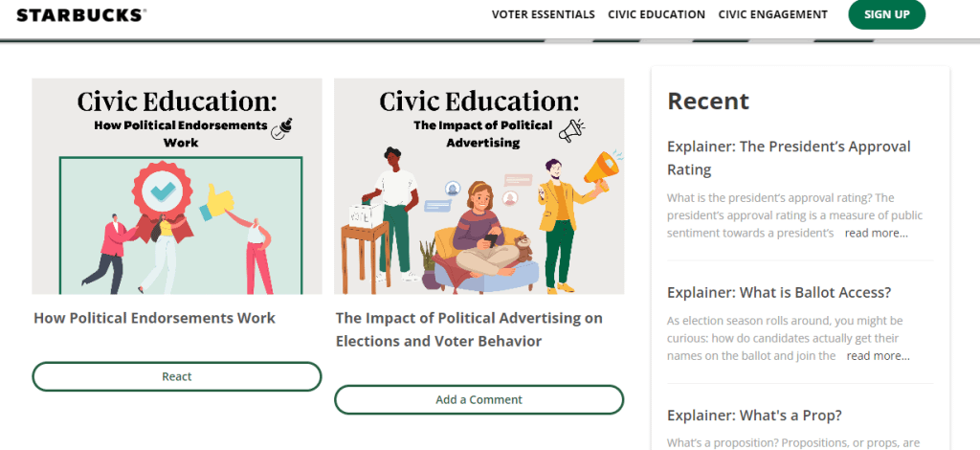The height and width of the screenshot is (450, 980).
Task: Click read more under Ballot Access excerpt
Action: 879,355
